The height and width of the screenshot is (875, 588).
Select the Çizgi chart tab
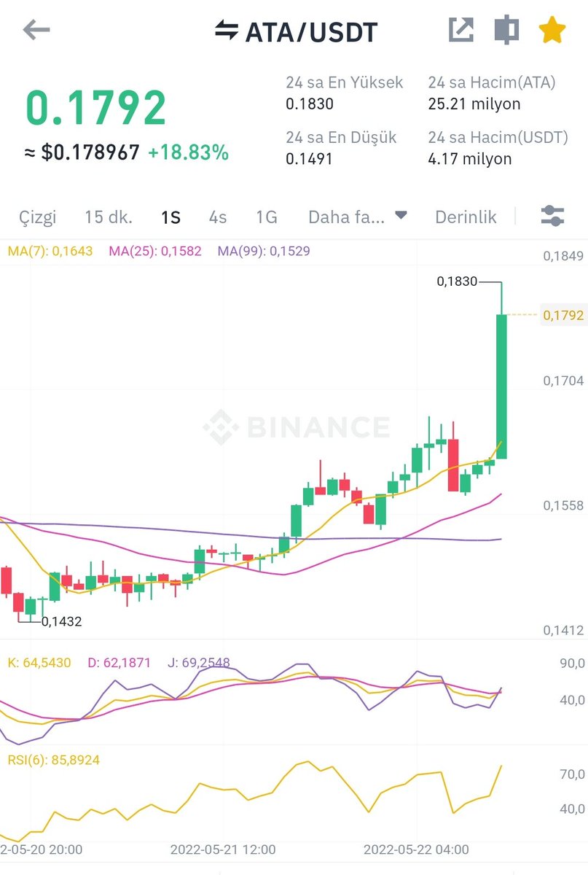pyautogui.click(x=37, y=217)
